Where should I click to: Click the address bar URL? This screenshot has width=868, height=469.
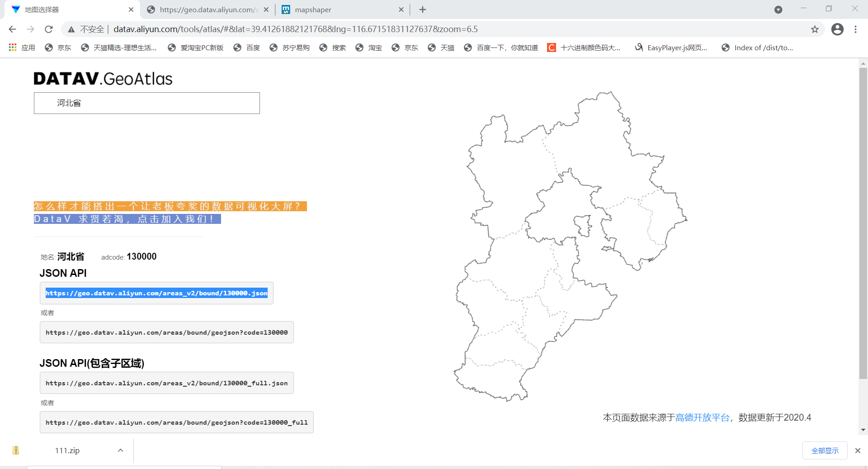(296, 29)
